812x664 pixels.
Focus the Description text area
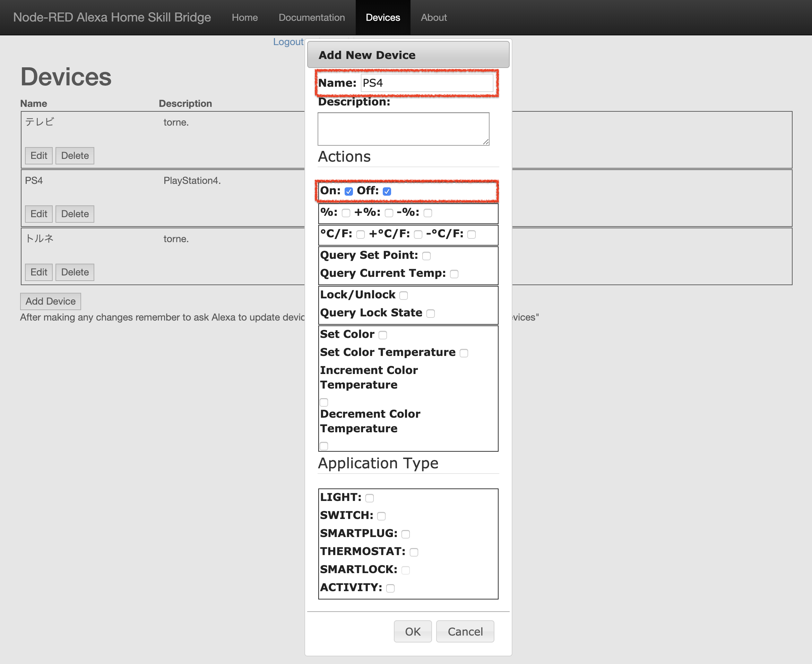point(403,129)
